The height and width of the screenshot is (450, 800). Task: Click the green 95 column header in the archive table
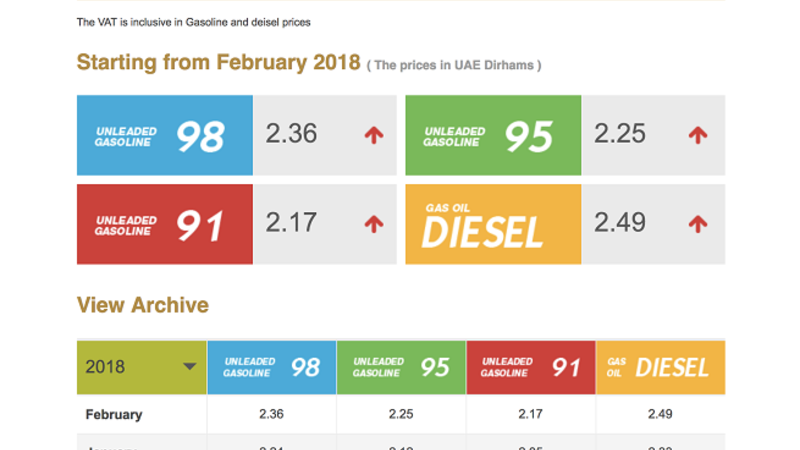click(401, 367)
